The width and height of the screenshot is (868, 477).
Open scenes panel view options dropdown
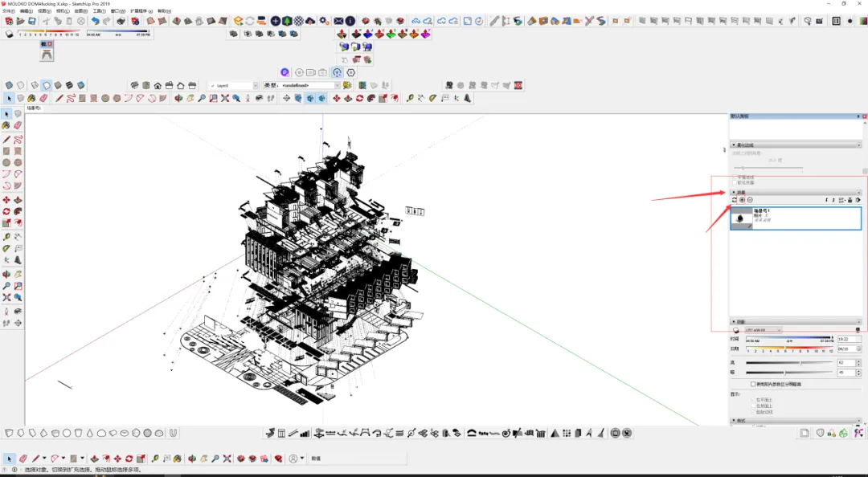[x=841, y=200]
